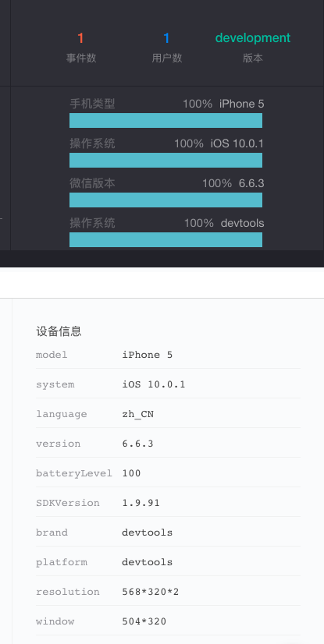Viewport: 324px width, 644px height.
Task: Click the 设备信息 section heading
Action: (59, 331)
